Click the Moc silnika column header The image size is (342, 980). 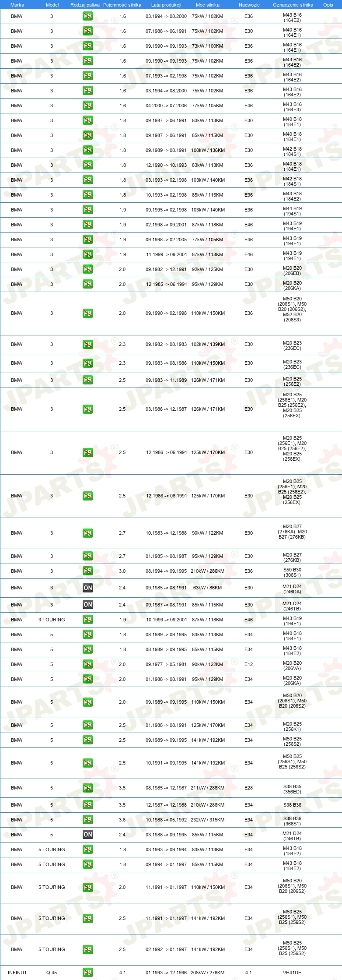208,5
